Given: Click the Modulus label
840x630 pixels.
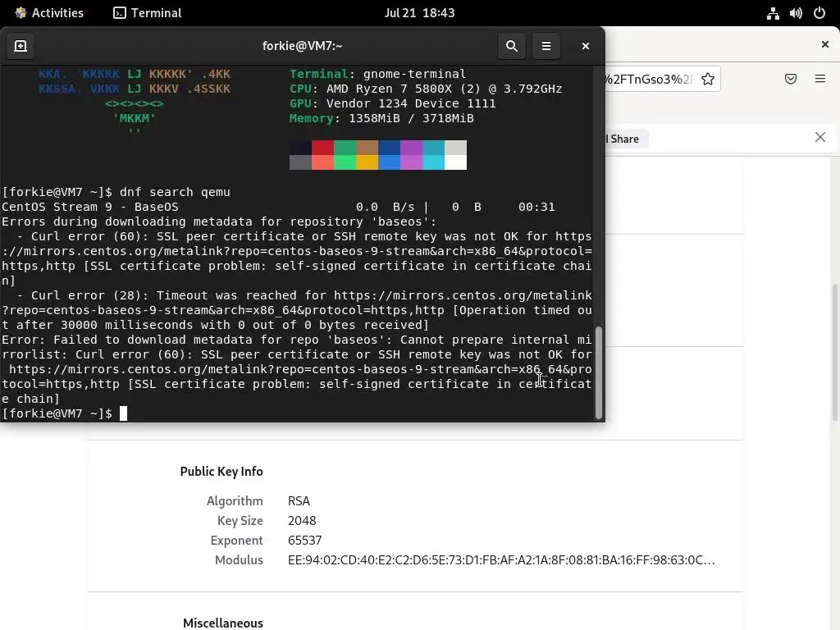Looking at the screenshot, I should [239, 560].
